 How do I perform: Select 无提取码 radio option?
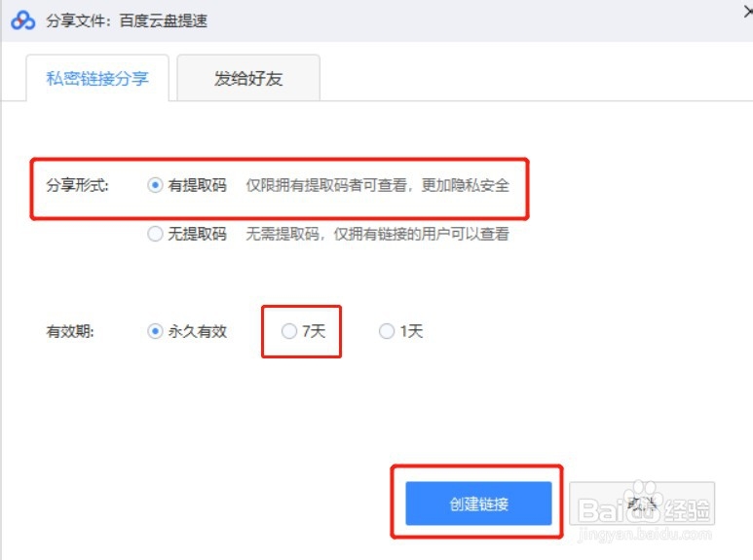point(155,234)
